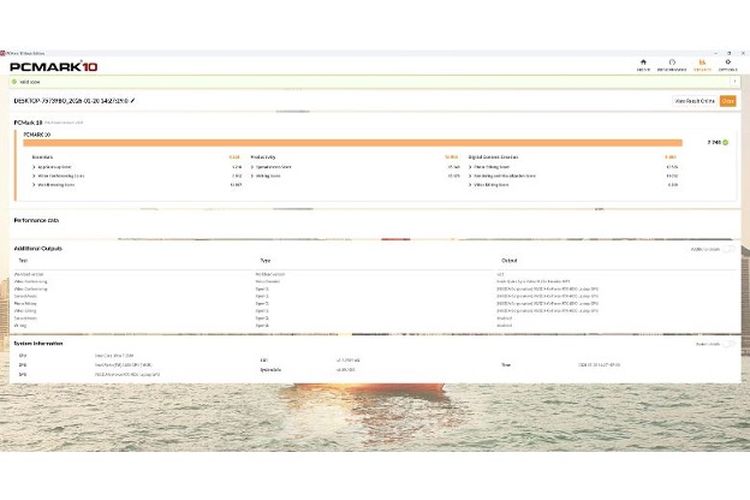
Task: Open the Benchmarks section icon
Action: [x=672, y=62]
